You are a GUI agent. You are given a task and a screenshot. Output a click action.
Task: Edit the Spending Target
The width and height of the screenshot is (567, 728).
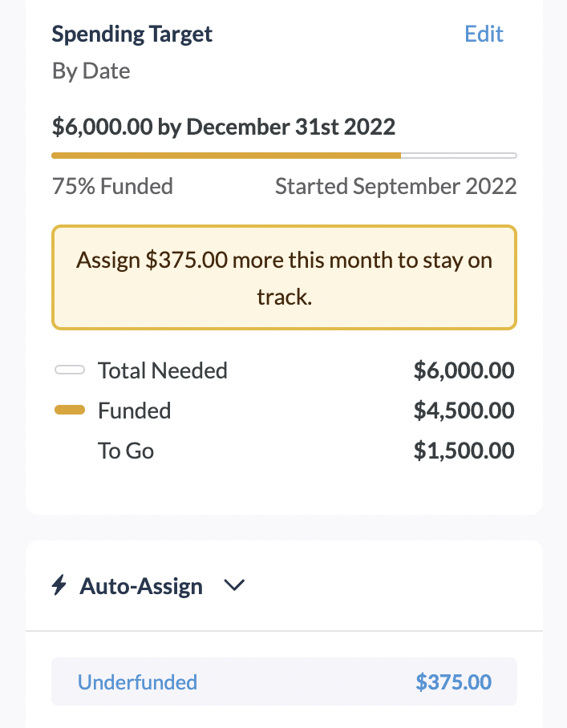pyautogui.click(x=484, y=34)
